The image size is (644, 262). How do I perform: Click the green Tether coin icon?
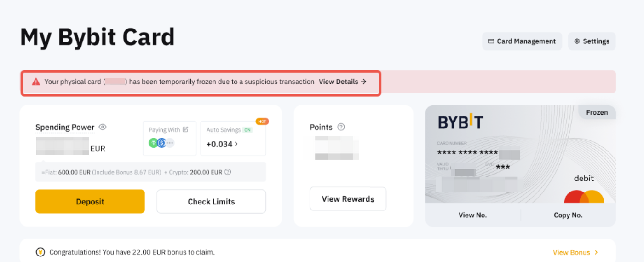tap(153, 143)
